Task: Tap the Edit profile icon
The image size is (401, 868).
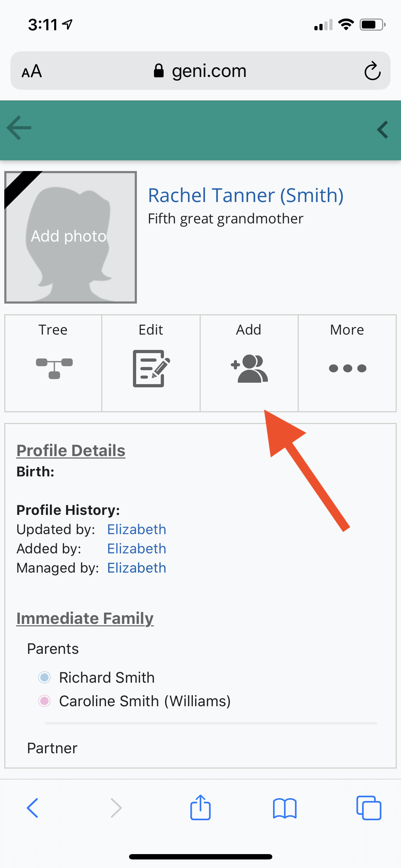Action: [x=151, y=368]
